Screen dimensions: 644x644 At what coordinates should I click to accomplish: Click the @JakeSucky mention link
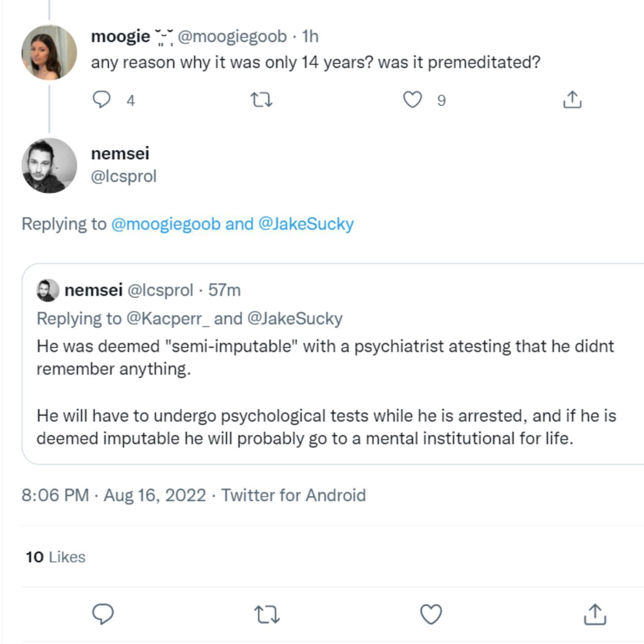306,224
